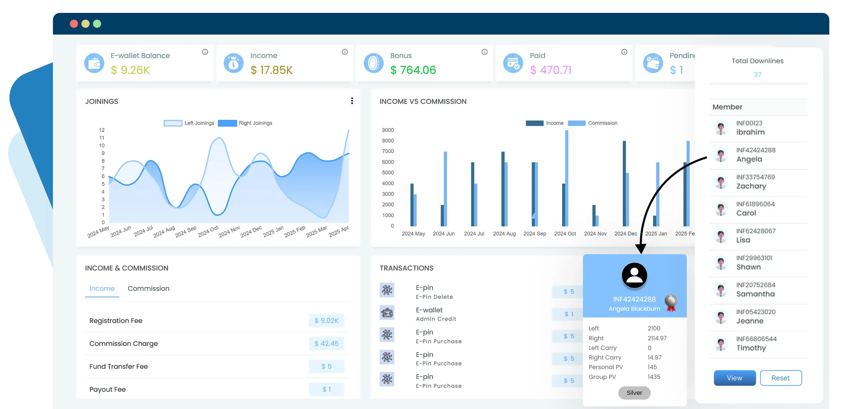Click the Right Carry value 14.97
The image size is (868, 409).
coord(654,357)
